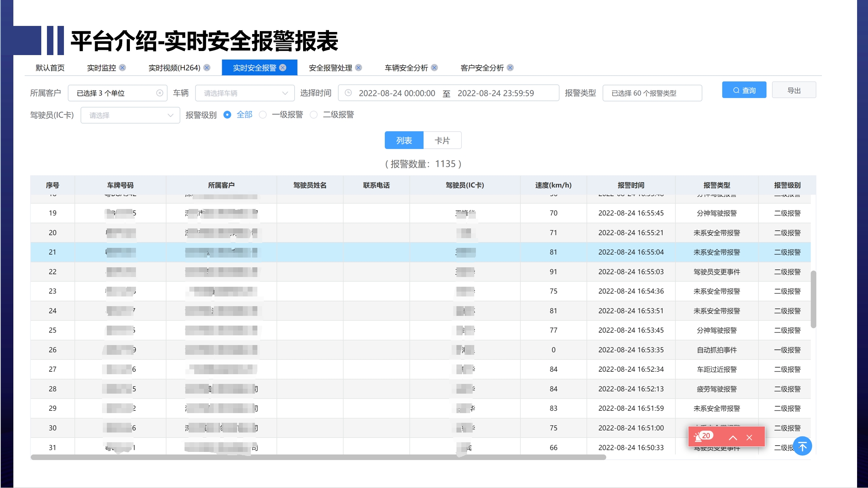868x488 pixels.
Task: Click the horizontal scrollbar below the table
Action: pyautogui.click(x=318, y=457)
